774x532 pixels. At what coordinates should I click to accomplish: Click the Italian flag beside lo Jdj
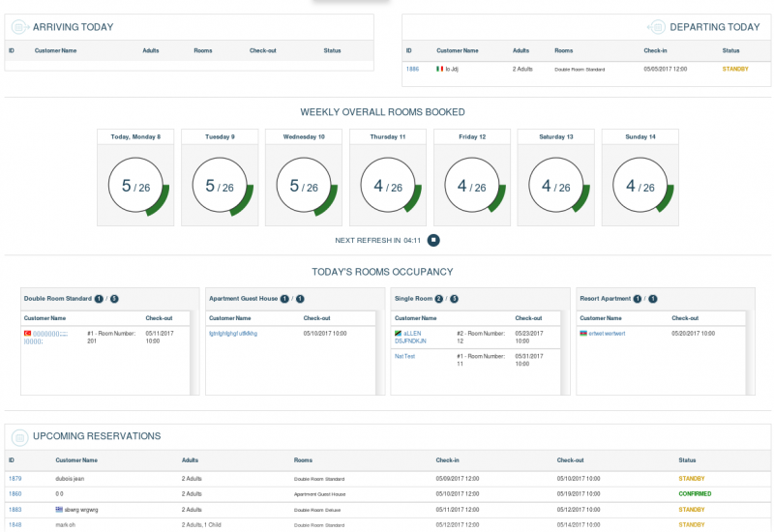pos(440,70)
